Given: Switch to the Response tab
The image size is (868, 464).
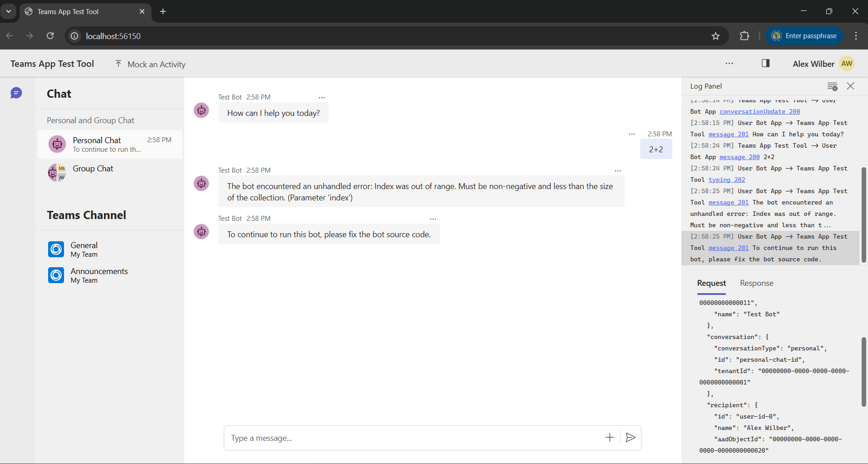Looking at the screenshot, I should point(756,283).
